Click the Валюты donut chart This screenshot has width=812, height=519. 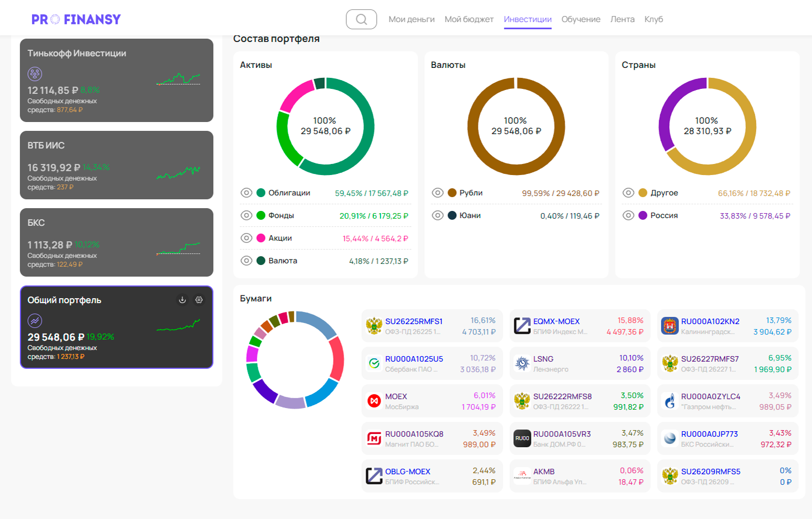point(516,126)
